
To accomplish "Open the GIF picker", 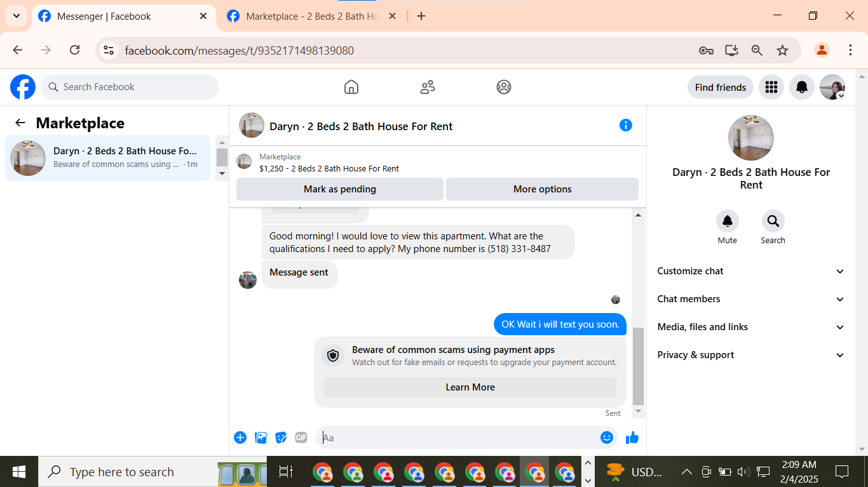I will tap(301, 437).
